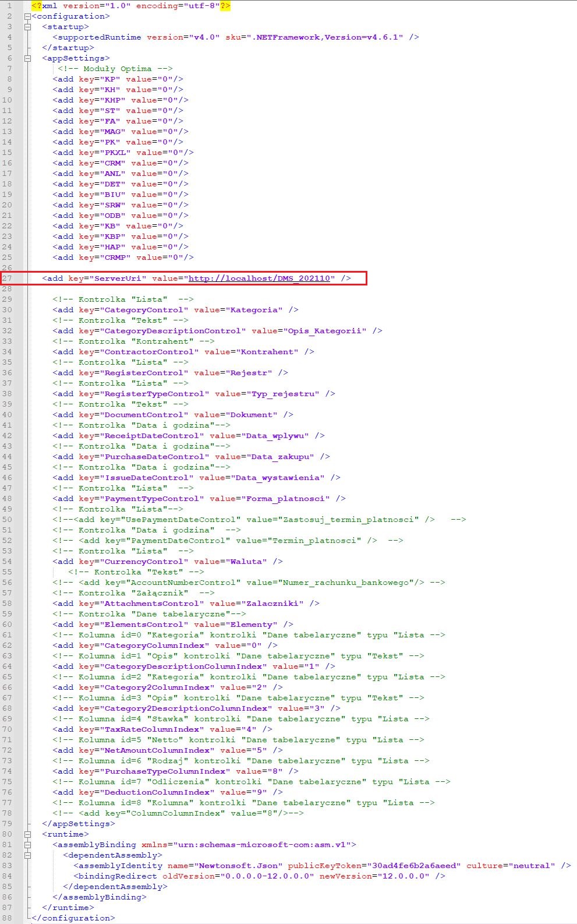This screenshot has width=577, height=924.
Task: Click line number 1 in margin
Action: [x=9, y=6]
